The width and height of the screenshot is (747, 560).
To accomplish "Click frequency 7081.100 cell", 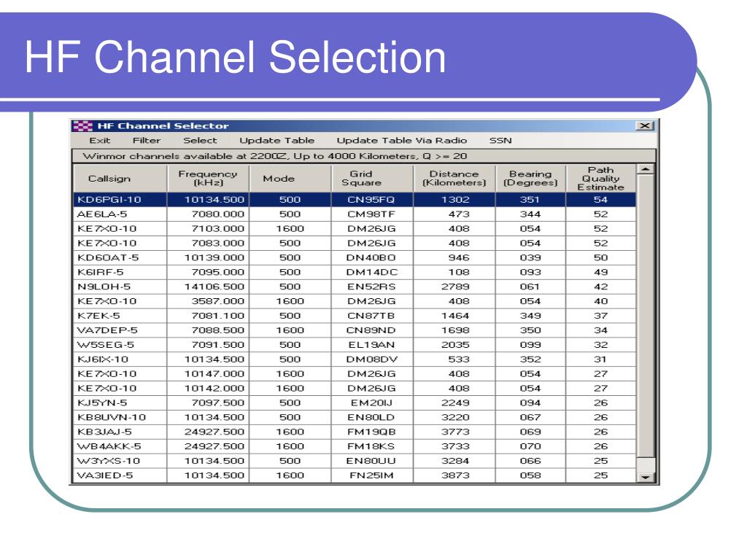I will pos(208,316).
